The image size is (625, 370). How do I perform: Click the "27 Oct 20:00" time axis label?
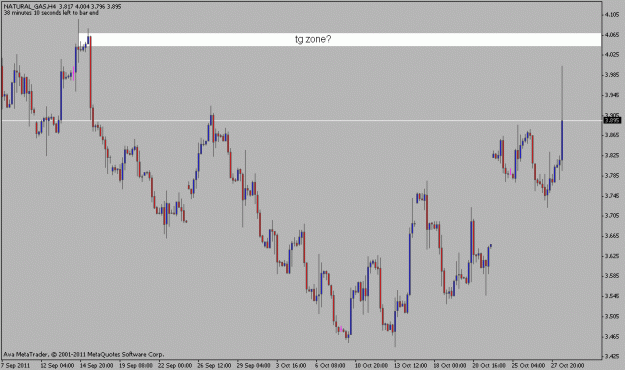pos(567,365)
